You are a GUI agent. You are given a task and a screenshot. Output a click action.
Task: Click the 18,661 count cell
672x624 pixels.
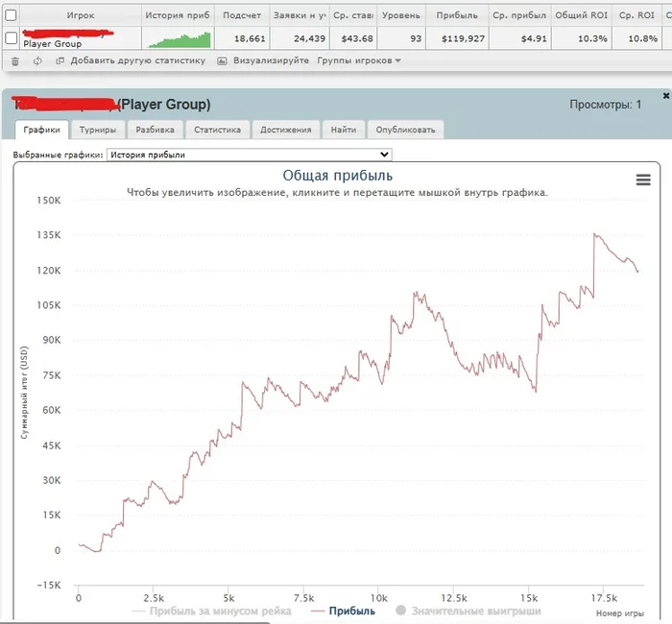tap(242, 38)
